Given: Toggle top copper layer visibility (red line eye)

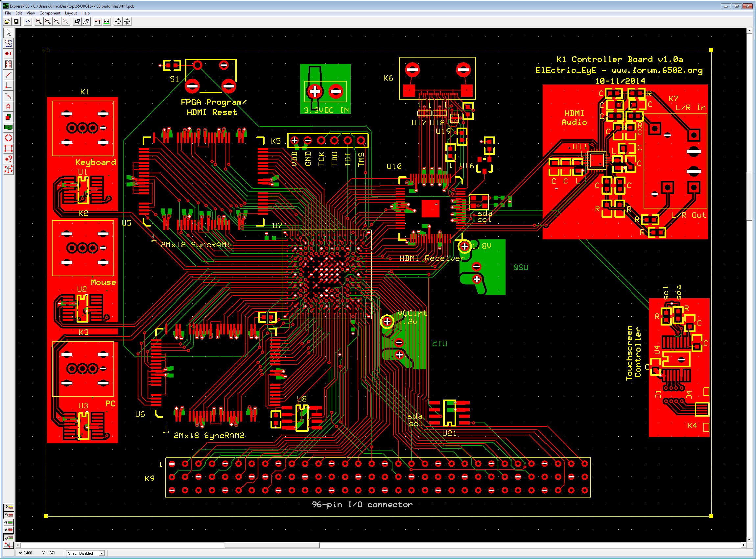Looking at the screenshot, I should tap(9, 515).
